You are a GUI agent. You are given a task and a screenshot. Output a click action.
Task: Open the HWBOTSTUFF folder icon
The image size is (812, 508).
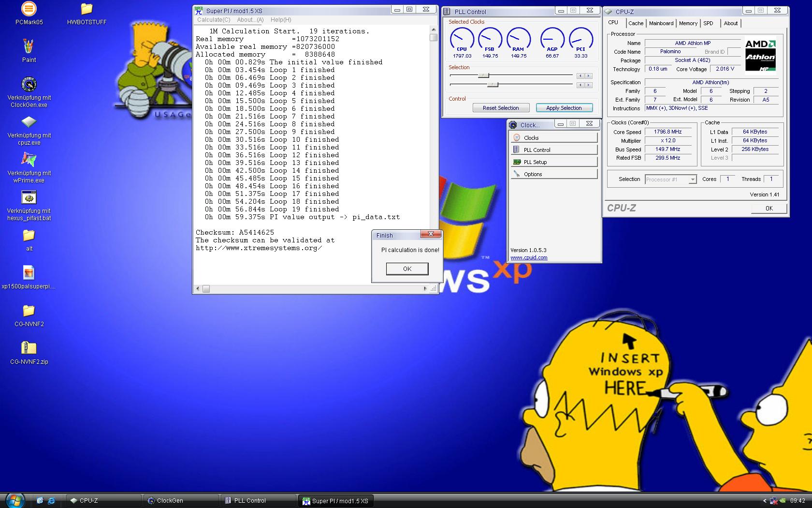(87, 9)
